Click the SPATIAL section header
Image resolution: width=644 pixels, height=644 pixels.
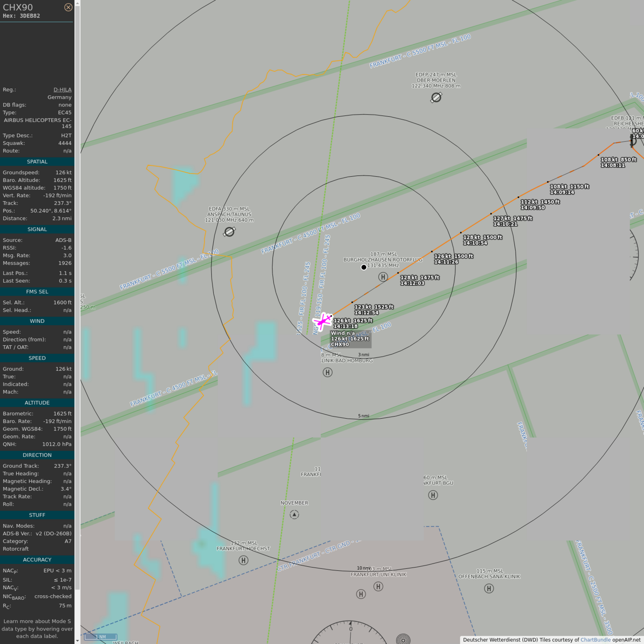(x=37, y=162)
